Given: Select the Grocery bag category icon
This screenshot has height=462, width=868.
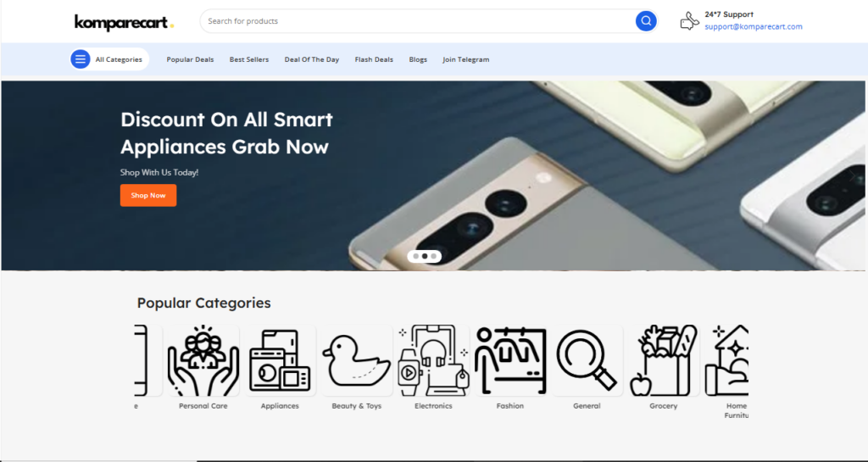Looking at the screenshot, I should (x=664, y=361).
